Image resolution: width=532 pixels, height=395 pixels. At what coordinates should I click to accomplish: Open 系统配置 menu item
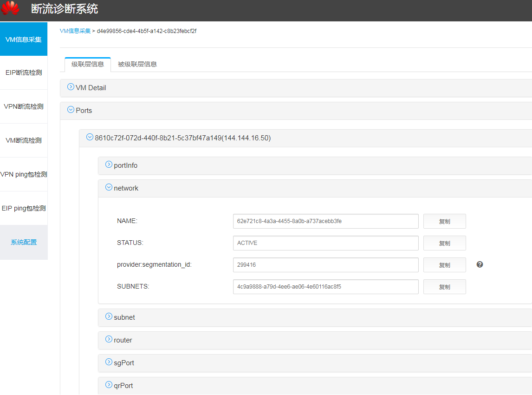24,243
